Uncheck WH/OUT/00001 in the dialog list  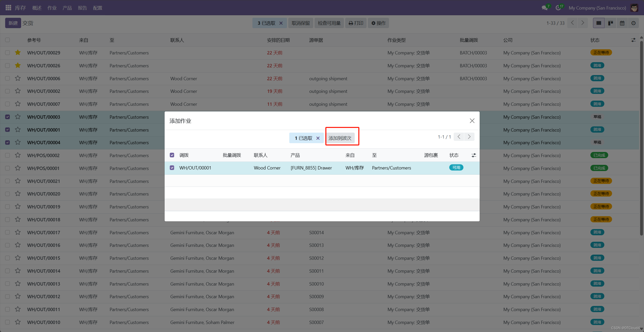172,168
